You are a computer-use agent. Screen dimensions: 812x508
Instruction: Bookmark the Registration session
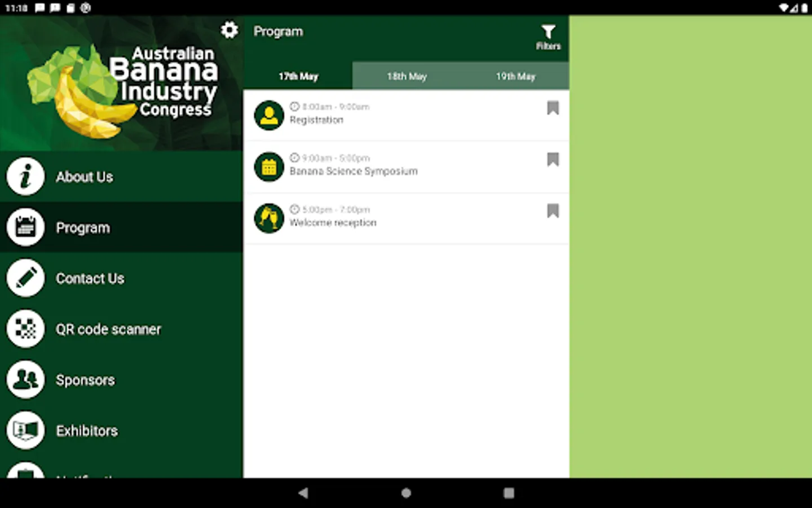click(553, 108)
